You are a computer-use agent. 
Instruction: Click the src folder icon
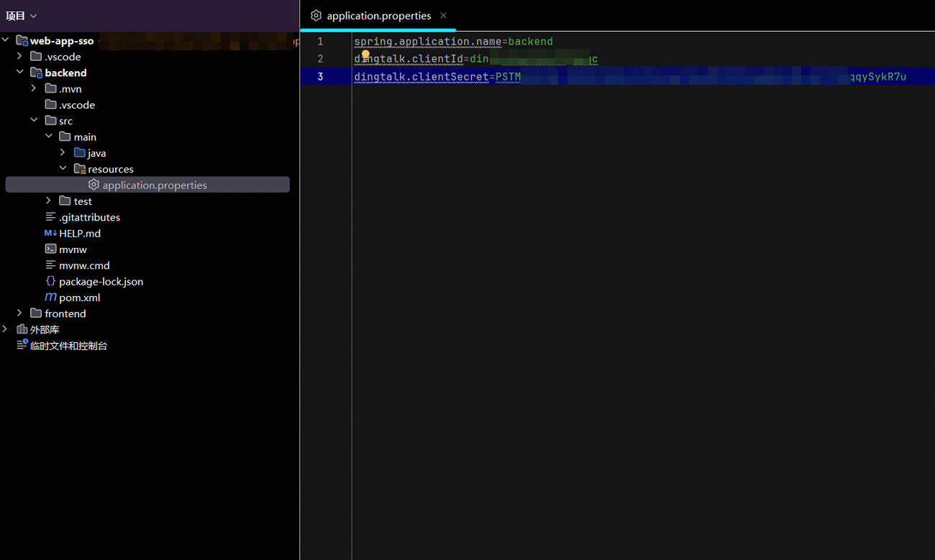click(50, 121)
